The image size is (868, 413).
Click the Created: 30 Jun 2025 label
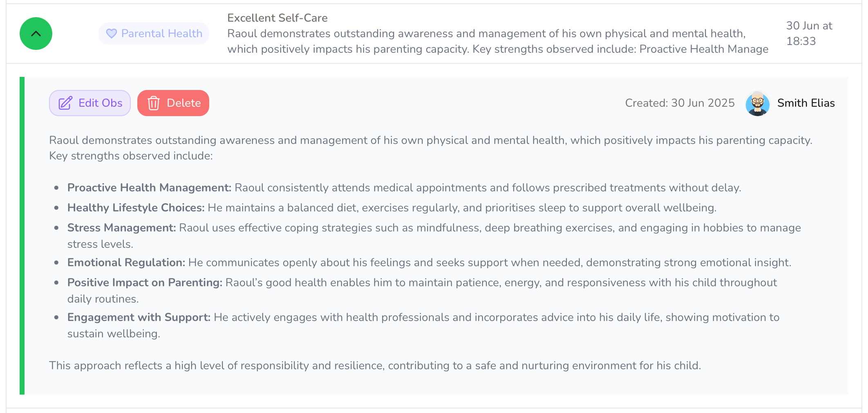click(680, 103)
